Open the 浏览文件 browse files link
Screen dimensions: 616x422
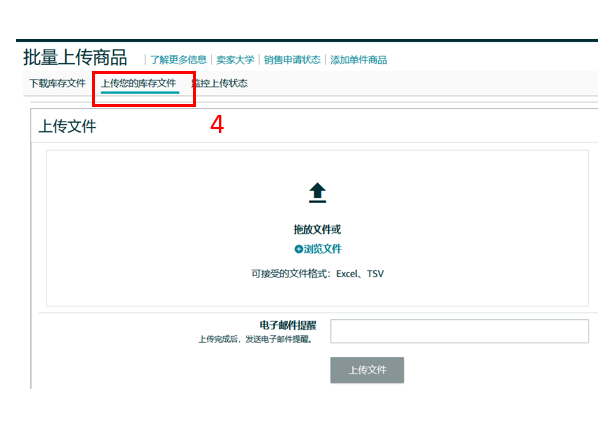pyautogui.click(x=322, y=249)
